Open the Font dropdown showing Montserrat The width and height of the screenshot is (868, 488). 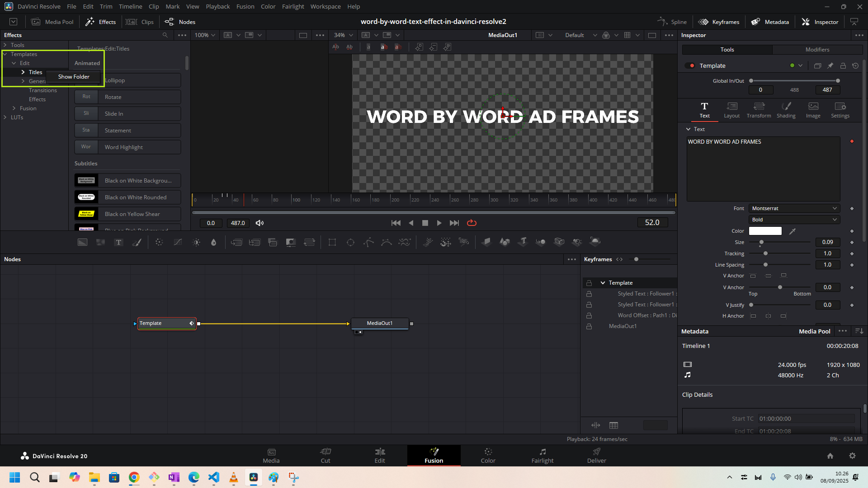[794, 208]
